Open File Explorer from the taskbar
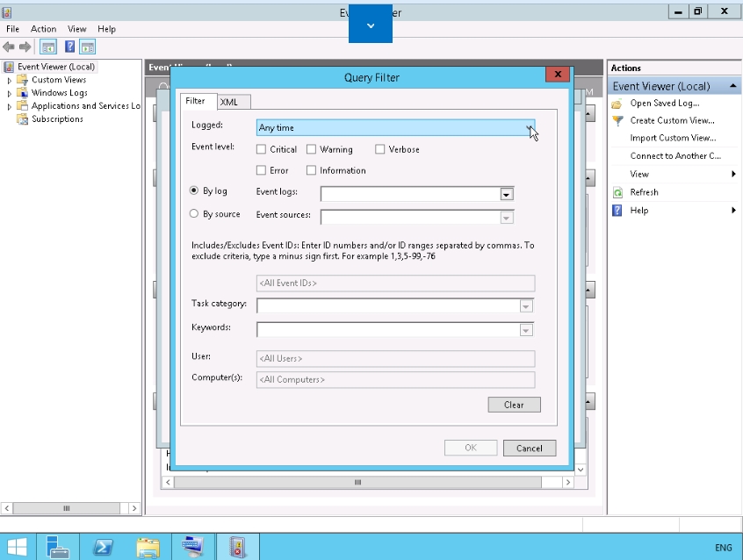 click(148, 547)
